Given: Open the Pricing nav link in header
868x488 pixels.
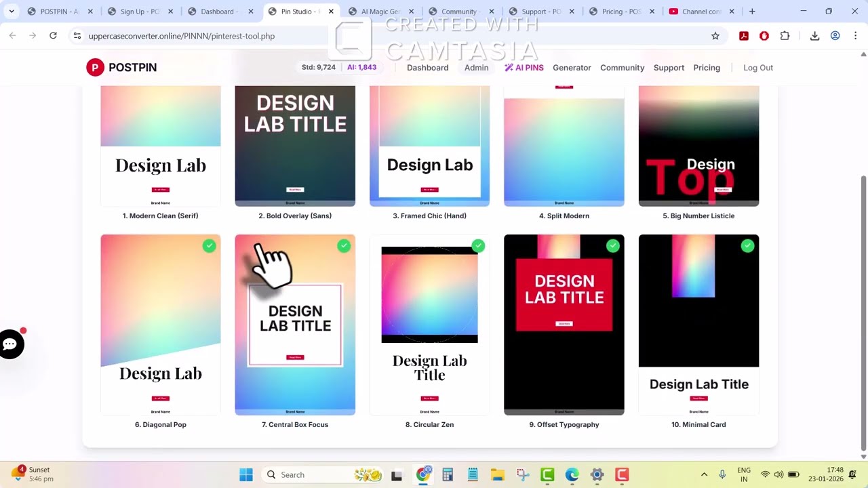Looking at the screenshot, I should coord(707,68).
